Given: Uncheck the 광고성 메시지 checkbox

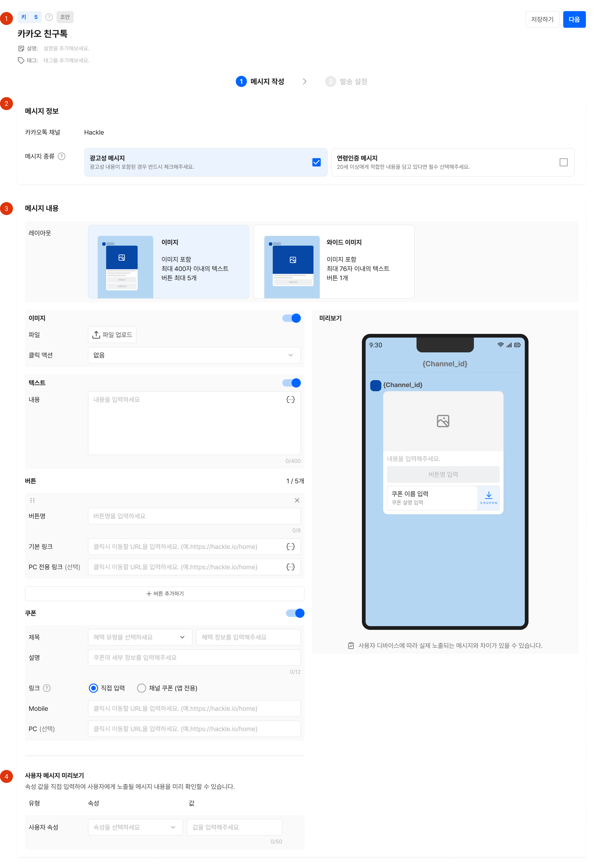Looking at the screenshot, I should [317, 162].
